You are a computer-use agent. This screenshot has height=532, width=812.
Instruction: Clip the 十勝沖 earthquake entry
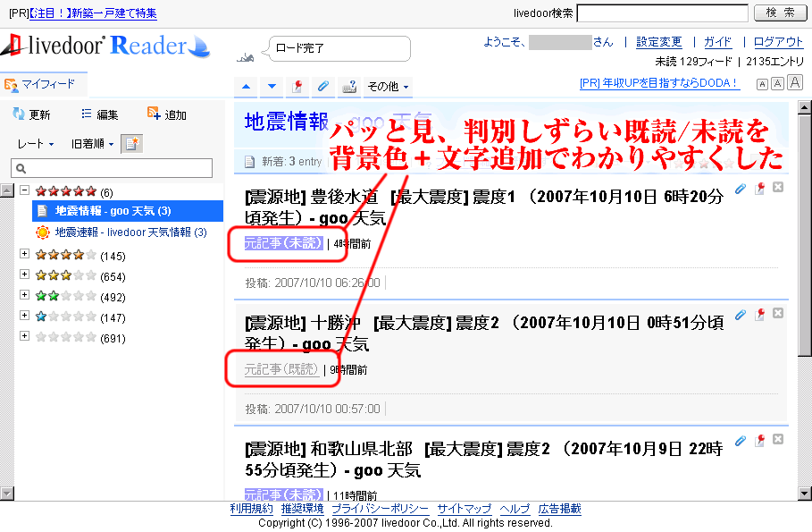(741, 315)
